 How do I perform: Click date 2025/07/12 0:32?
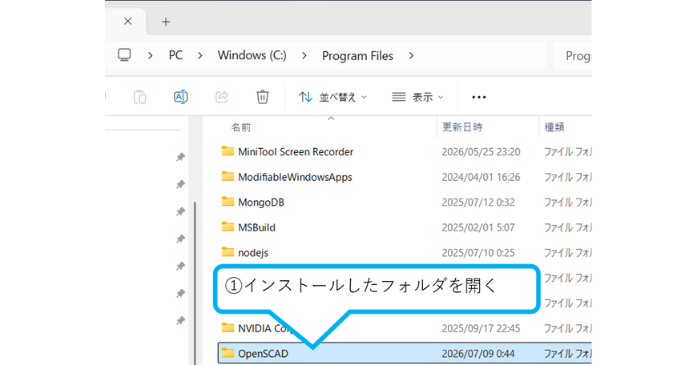point(478,203)
